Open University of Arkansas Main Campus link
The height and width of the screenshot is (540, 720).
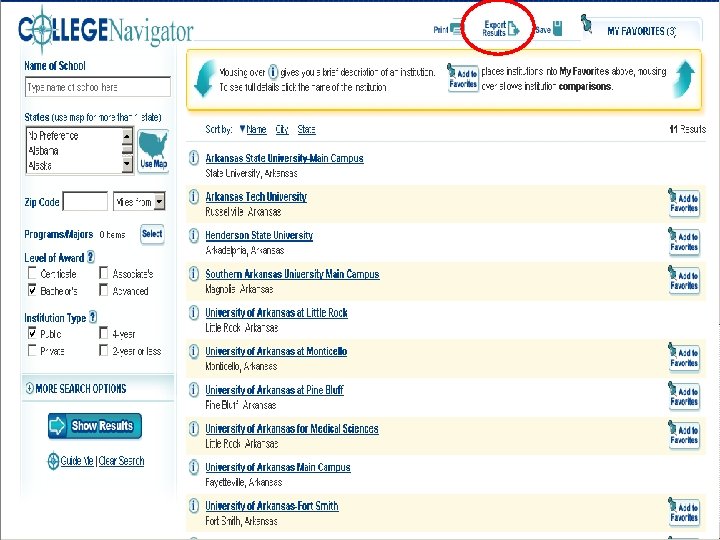point(278,467)
